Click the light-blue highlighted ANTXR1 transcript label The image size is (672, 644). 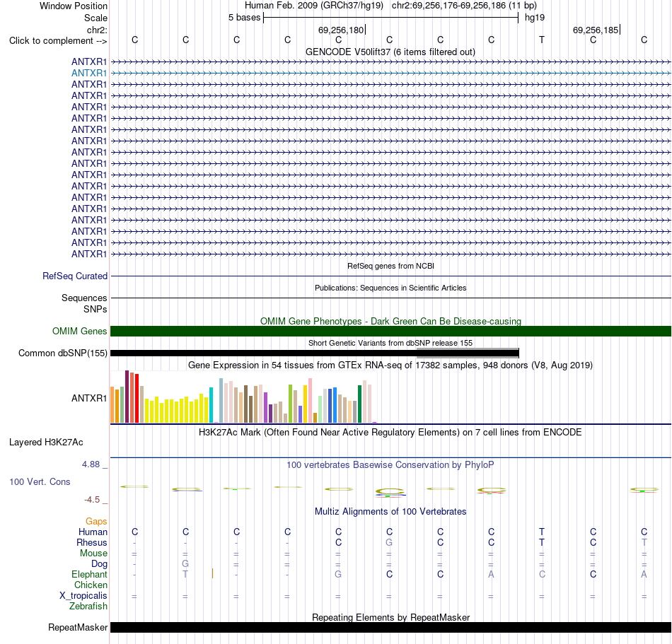(x=89, y=74)
